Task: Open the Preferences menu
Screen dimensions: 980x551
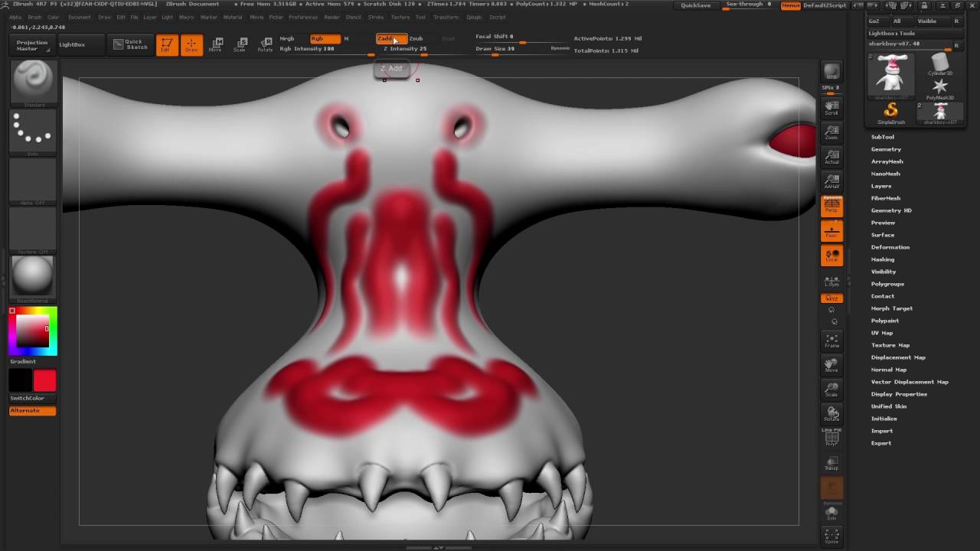Action: coord(303,17)
